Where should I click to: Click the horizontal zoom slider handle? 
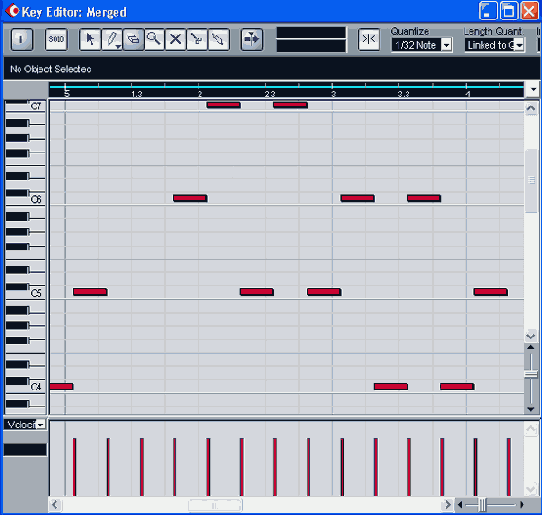[483, 505]
